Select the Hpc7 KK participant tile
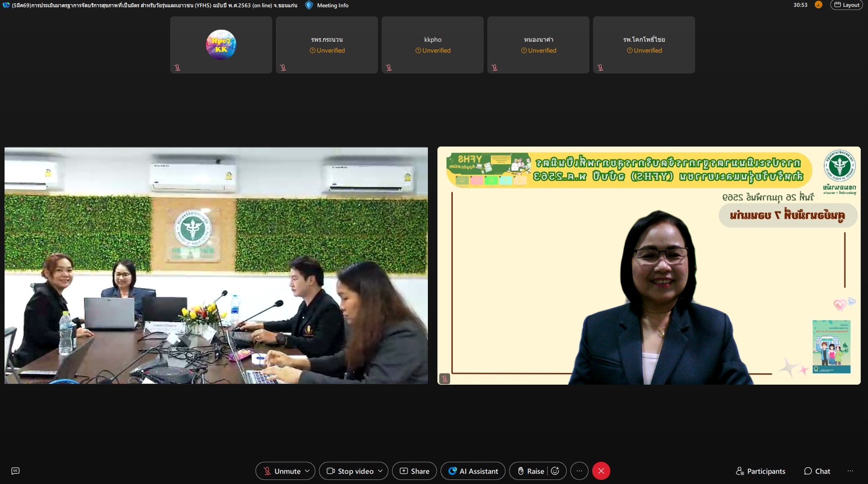Viewport: 868px width, 484px height. point(221,45)
